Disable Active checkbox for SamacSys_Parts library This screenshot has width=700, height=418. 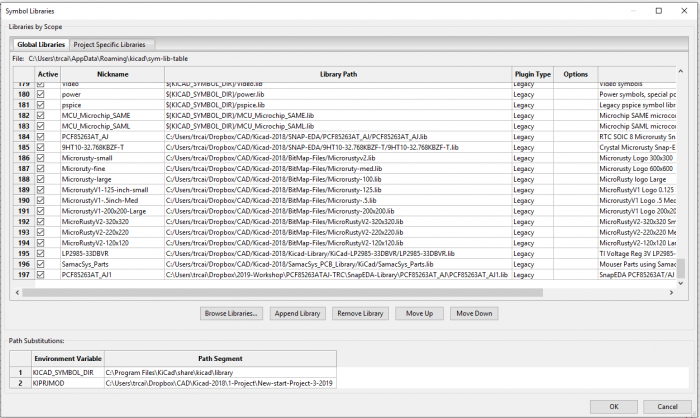[41, 262]
